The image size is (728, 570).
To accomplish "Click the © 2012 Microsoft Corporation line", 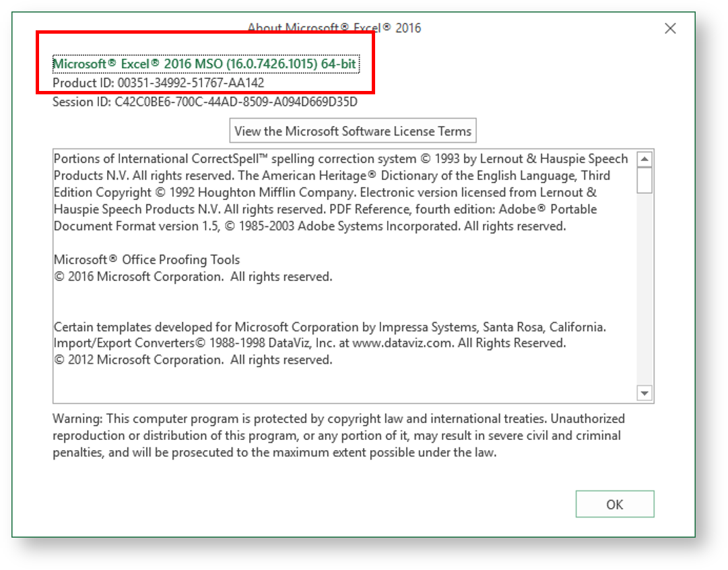I will tap(193, 360).
